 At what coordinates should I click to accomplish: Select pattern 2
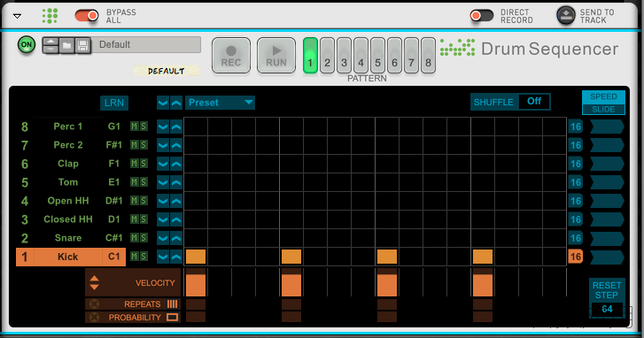point(328,56)
